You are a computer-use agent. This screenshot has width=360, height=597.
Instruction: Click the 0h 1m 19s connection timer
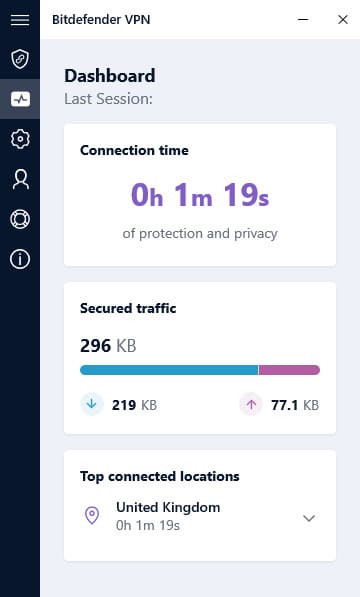tap(200, 195)
